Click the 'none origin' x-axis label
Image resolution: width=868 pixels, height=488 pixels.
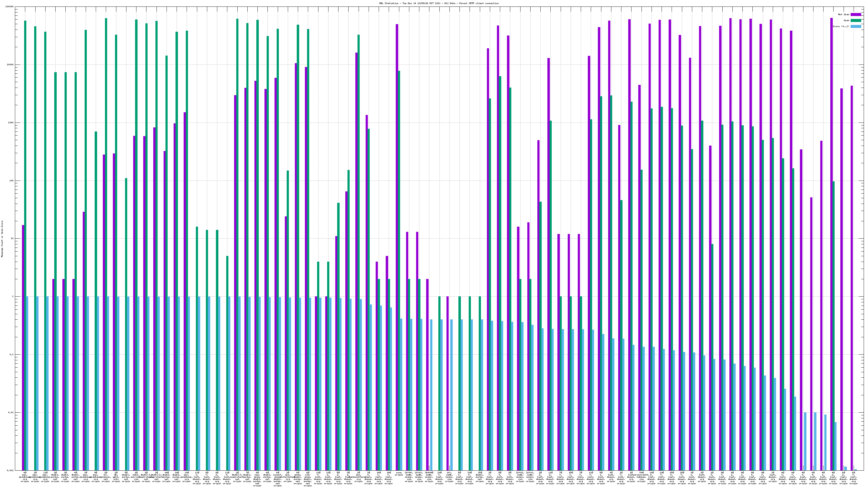399,474
